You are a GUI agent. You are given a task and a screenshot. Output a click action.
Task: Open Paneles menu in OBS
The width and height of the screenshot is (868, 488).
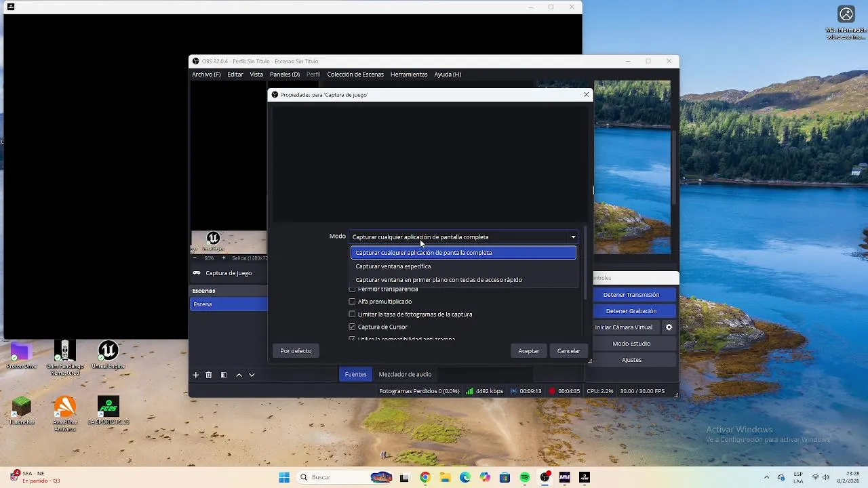coord(285,75)
